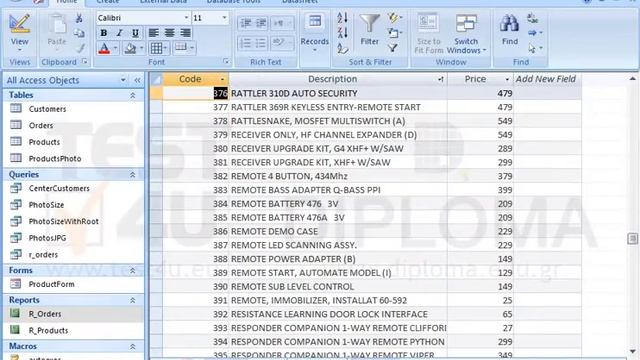This screenshot has width=640, height=360.
Task: Open the font size 11 dropdown
Action: click(224, 18)
